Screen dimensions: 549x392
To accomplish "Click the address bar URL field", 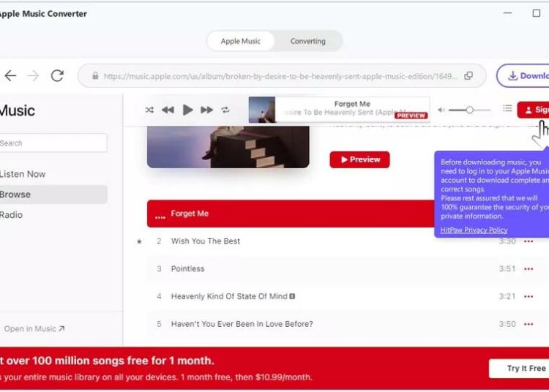I will click(x=282, y=76).
